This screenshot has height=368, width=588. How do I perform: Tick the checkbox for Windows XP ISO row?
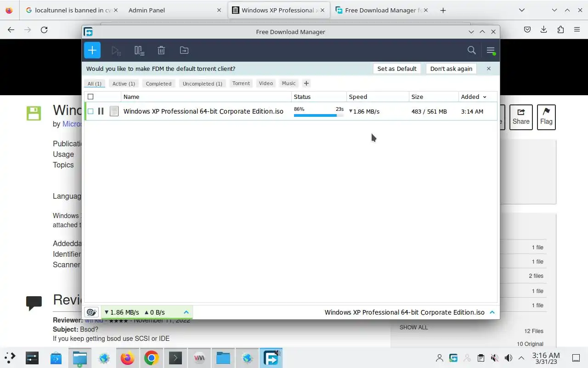pos(90,111)
